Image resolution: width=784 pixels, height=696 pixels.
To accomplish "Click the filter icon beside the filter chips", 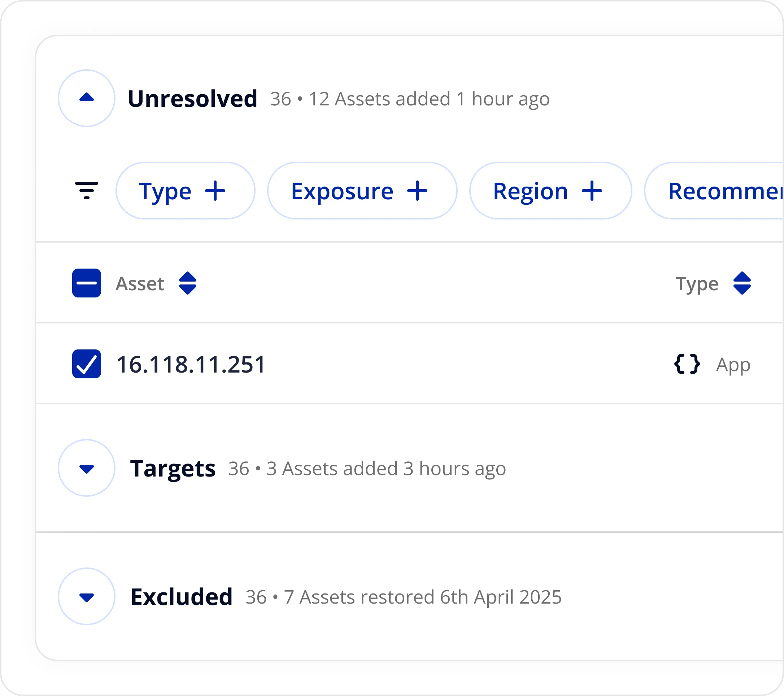I will [87, 191].
